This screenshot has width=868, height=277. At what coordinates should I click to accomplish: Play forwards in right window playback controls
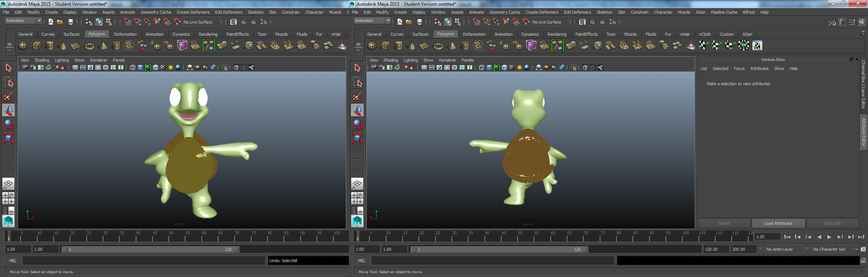point(829,237)
